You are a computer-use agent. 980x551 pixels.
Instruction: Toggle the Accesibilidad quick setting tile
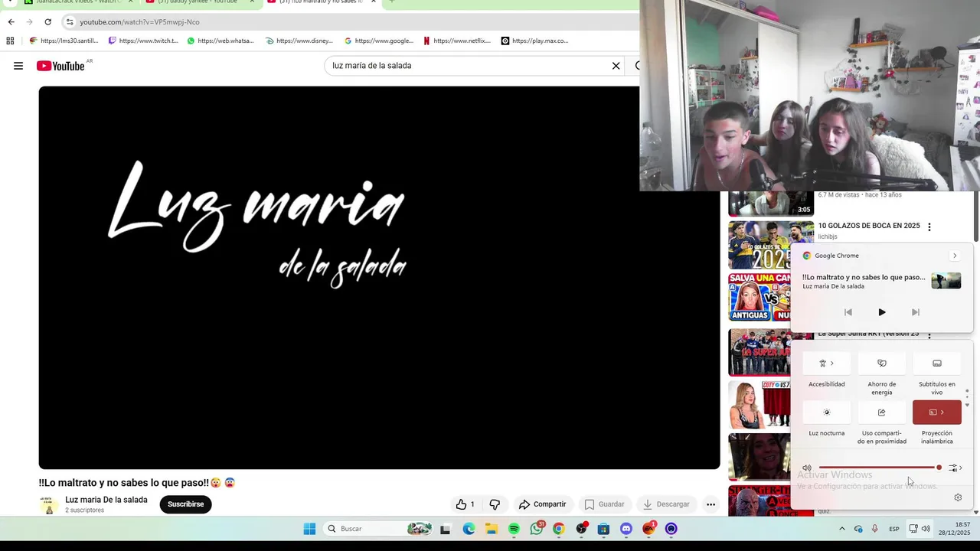tap(826, 364)
